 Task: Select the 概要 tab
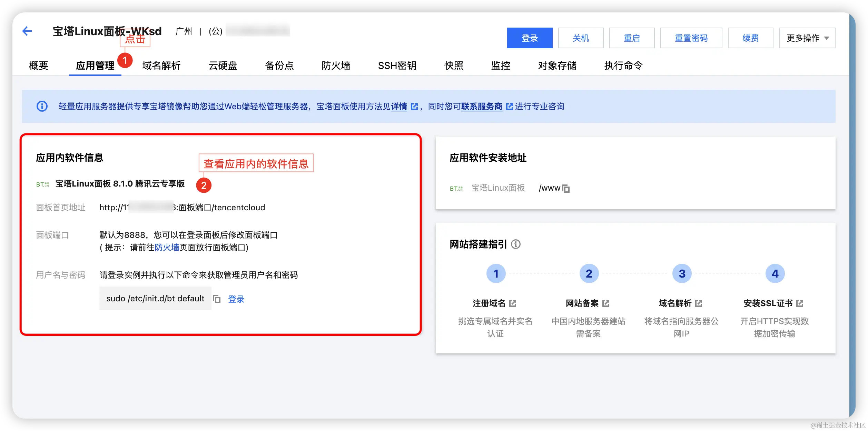coord(39,66)
